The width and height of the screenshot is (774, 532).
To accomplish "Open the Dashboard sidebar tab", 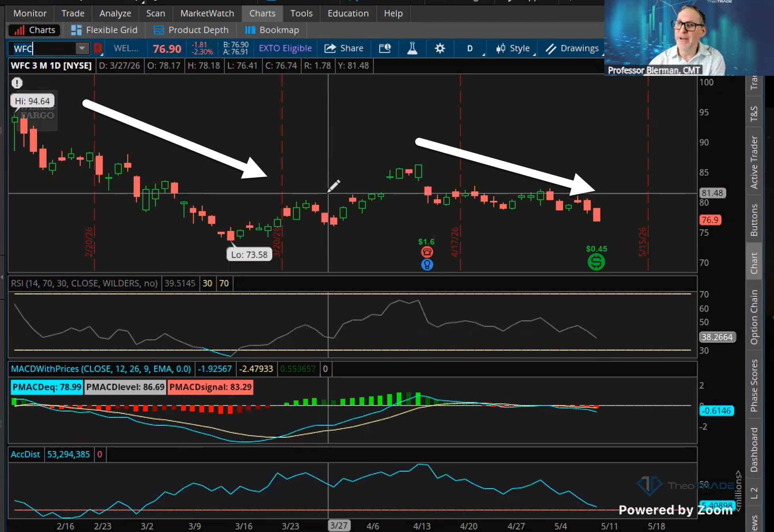I will pos(754,450).
